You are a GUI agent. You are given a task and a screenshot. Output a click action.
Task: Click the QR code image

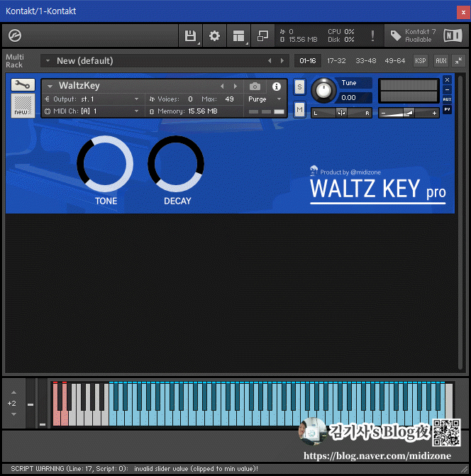(x=446, y=433)
